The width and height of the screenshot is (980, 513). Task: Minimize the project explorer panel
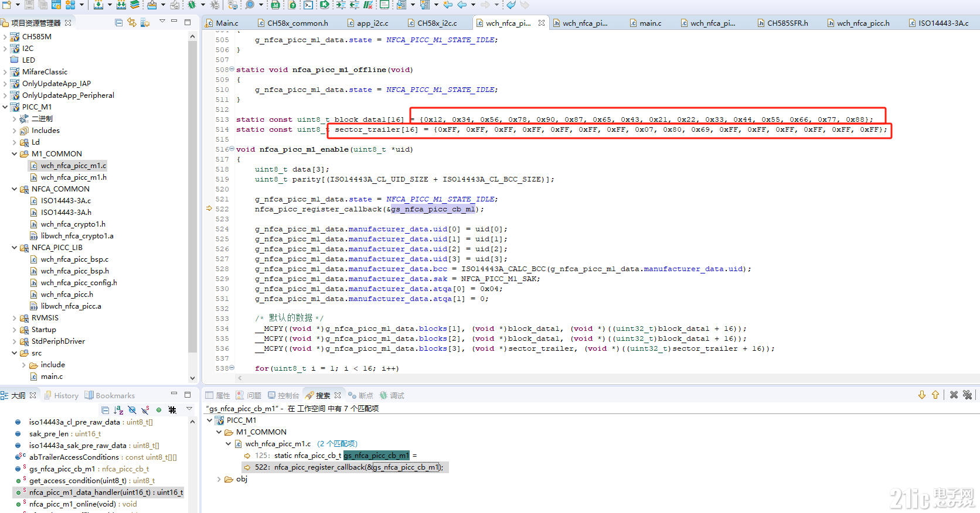pyautogui.click(x=174, y=22)
